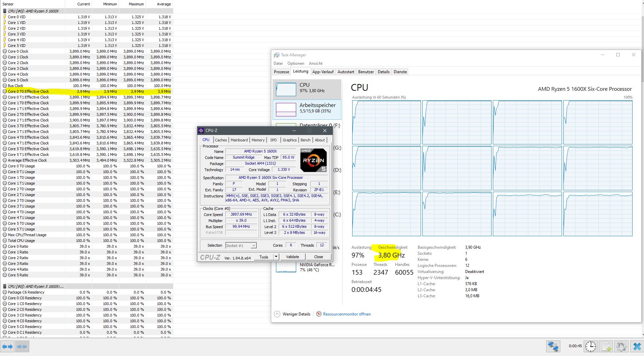
Task: Open the Tools dropdown arrow in CPU-Z
Action: click(276, 257)
